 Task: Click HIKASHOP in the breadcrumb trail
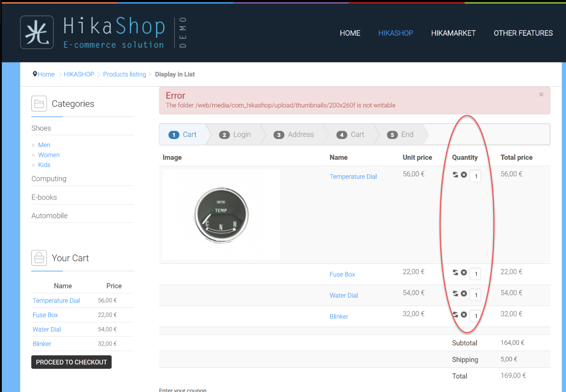[x=79, y=74]
